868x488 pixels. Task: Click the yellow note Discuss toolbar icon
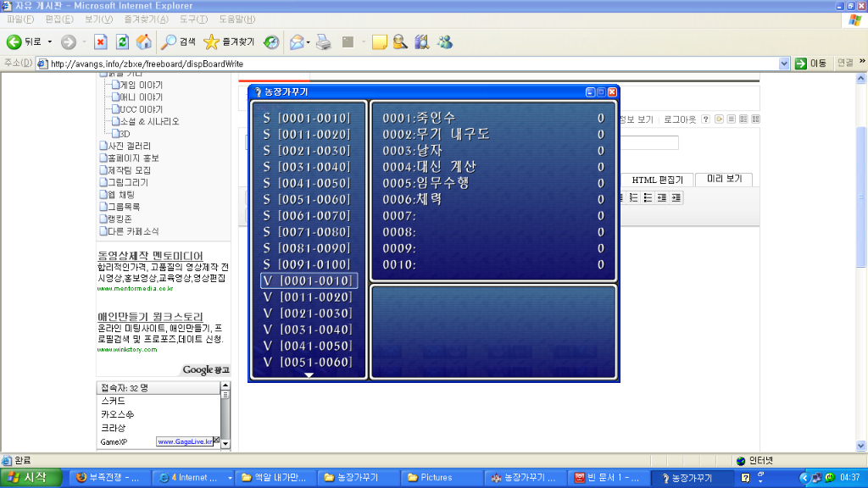379,42
